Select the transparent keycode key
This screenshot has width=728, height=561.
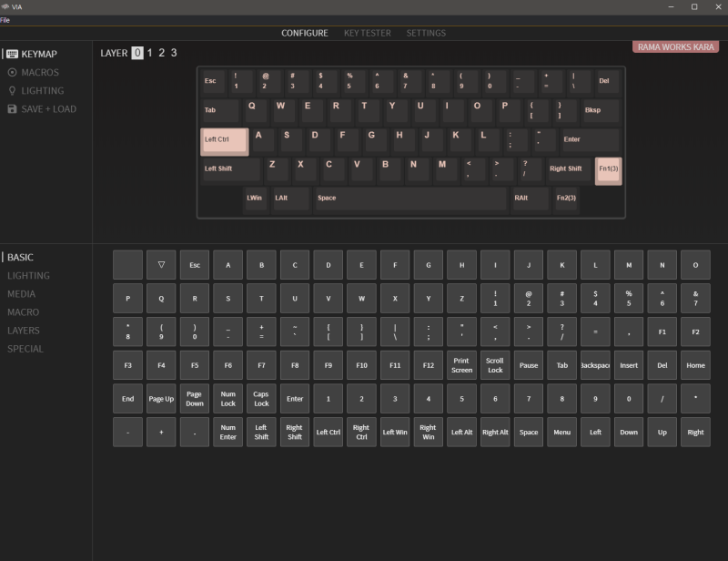pyautogui.click(x=161, y=264)
